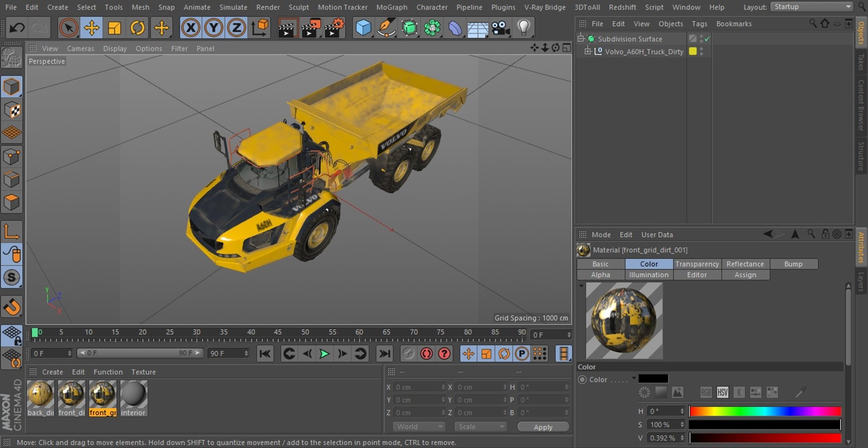This screenshot has height=448, width=868.
Task: Open the Illumination tab
Action: point(649,275)
